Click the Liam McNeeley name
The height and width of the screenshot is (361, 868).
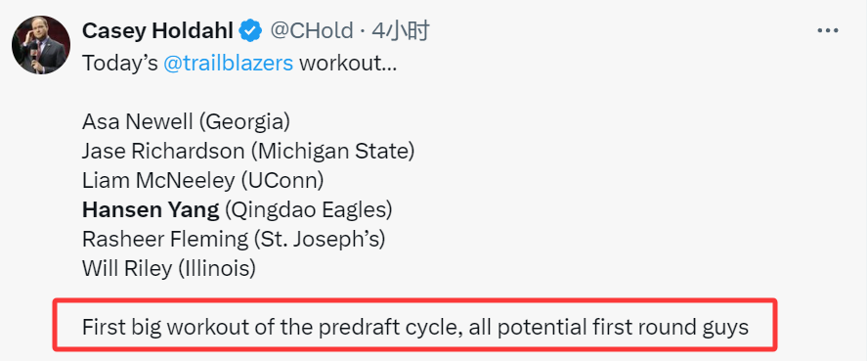pyautogui.click(x=159, y=180)
